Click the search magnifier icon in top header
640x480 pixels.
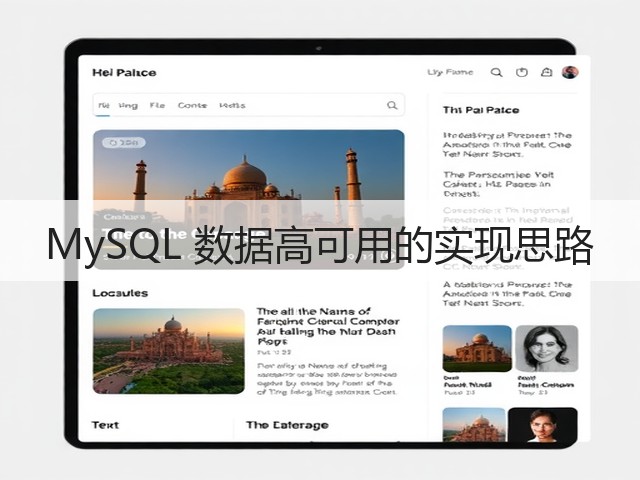click(496, 73)
